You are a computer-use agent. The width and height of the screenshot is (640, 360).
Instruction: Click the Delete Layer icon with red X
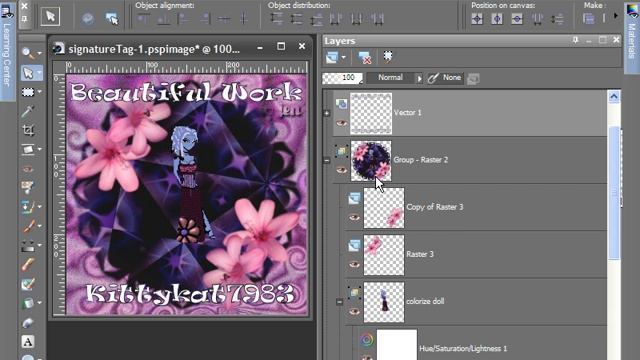click(364, 58)
